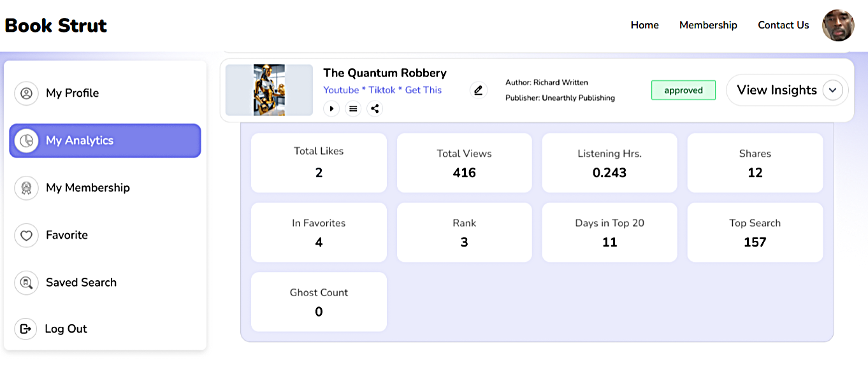This screenshot has width=868, height=365.
Task: Click the My Membership badge icon
Action: coord(26,188)
